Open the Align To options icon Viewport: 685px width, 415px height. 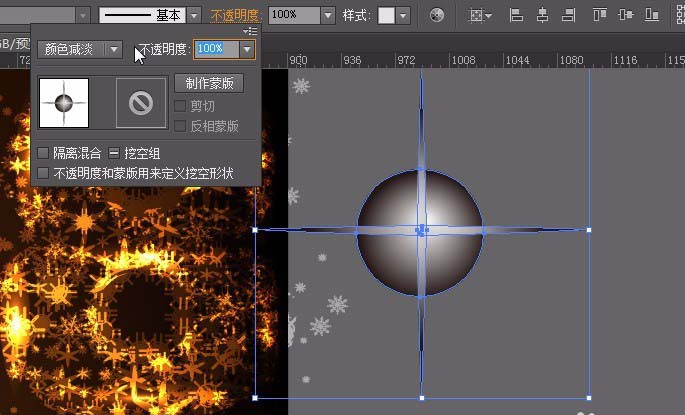click(x=480, y=16)
